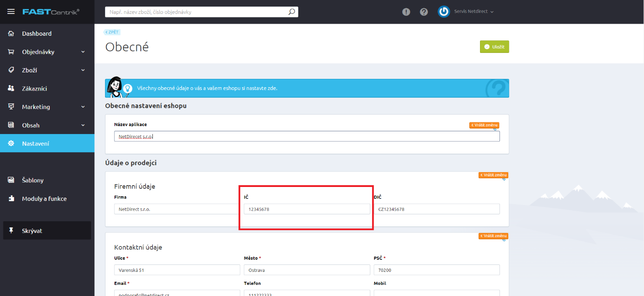Click the Obecné nastavení eshopu heading

[146, 106]
